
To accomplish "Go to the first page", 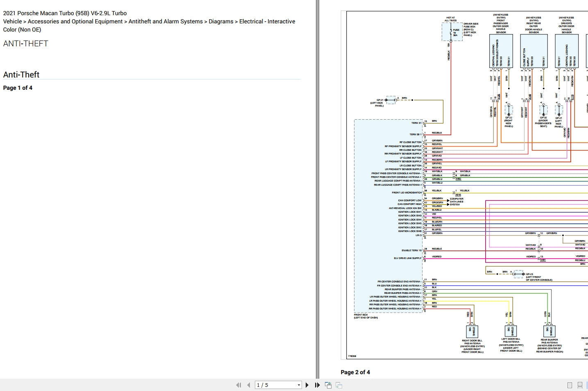I will [x=238, y=385].
